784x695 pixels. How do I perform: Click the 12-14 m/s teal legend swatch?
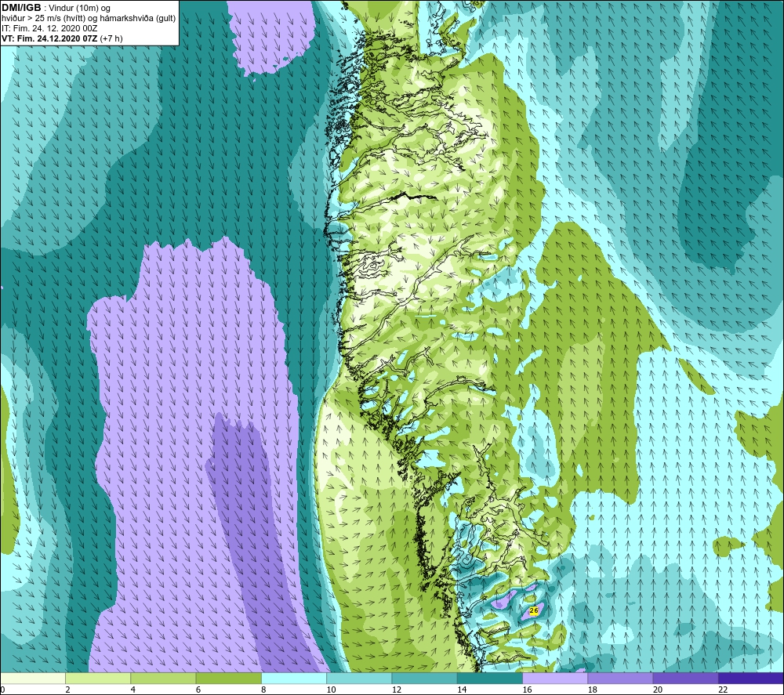pos(424,678)
